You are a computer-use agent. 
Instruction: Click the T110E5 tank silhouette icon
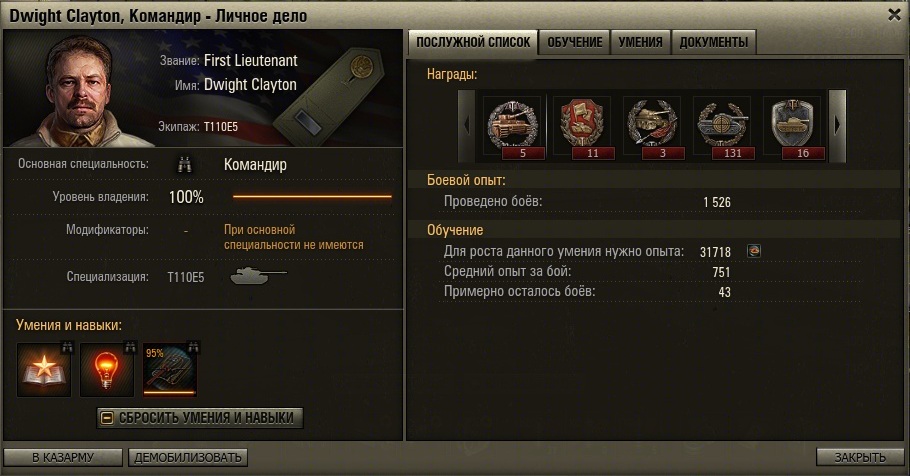[x=258, y=275]
